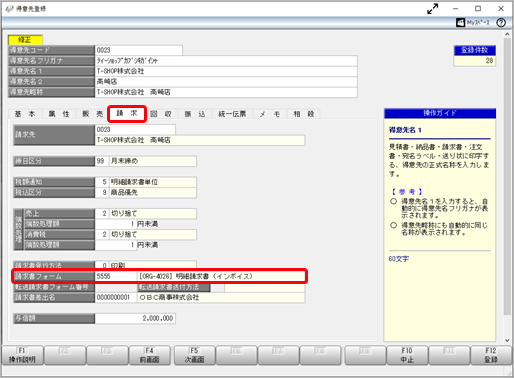
Task: Click the 明細請求書（インボイス）form name
Action: (x=214, y=276)
